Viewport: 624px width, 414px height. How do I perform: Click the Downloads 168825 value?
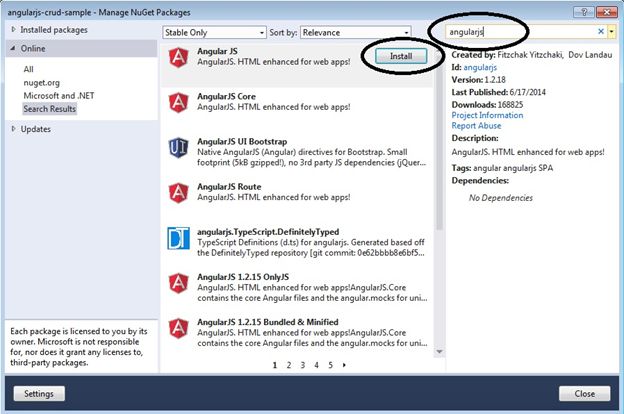click(510, 105)
